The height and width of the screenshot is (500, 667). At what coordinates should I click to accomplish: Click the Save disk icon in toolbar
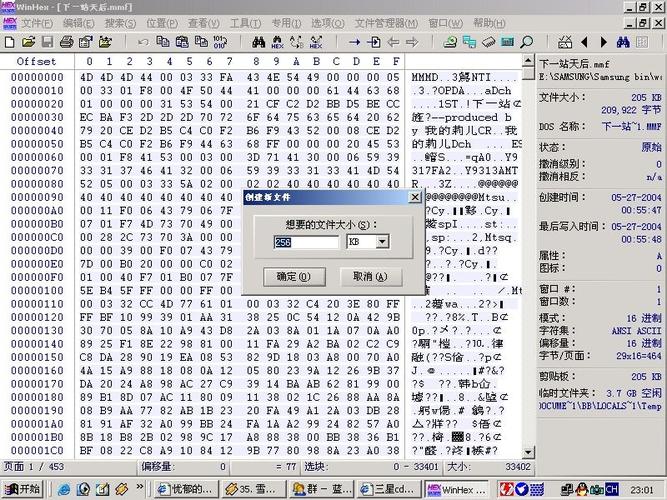(x=45, y=42)
